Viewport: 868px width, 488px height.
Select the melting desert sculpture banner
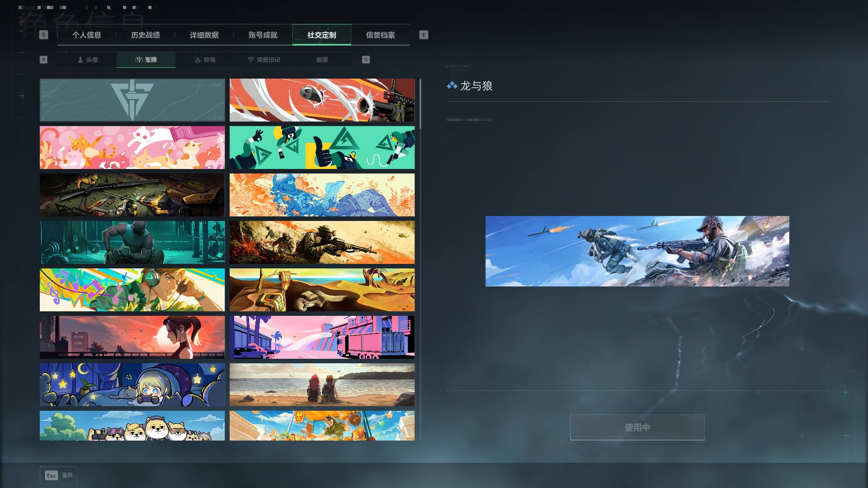point(322,290)
